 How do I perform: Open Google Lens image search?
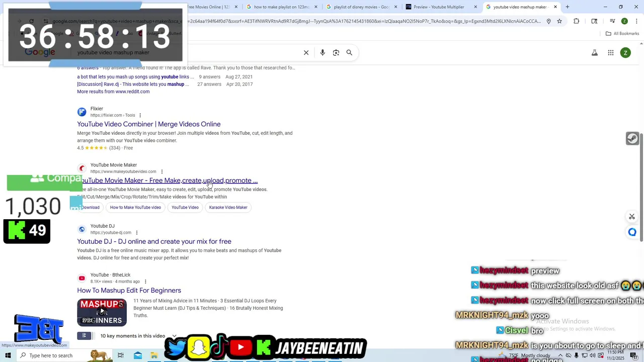pyautogui.click(x=336, y=53)
